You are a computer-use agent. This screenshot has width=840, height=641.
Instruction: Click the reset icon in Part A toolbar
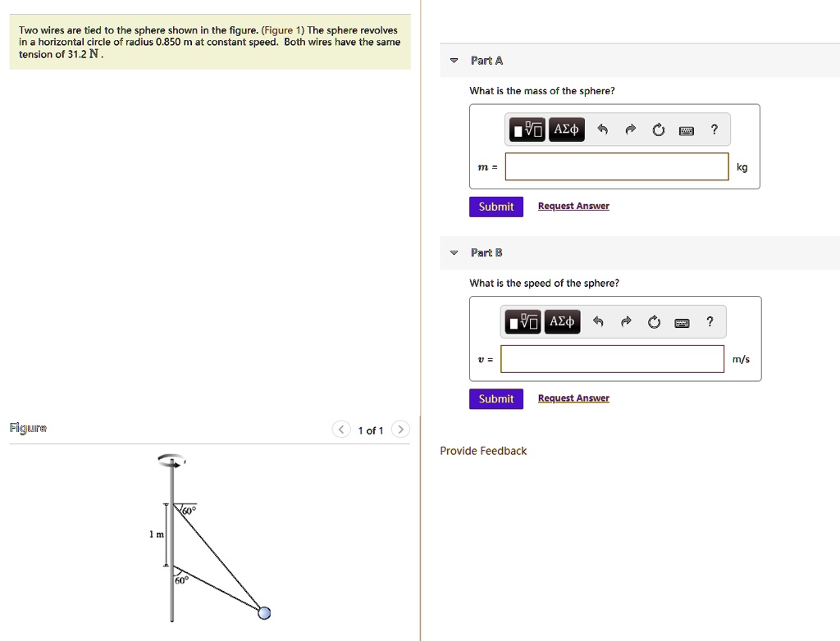point(658,129)
